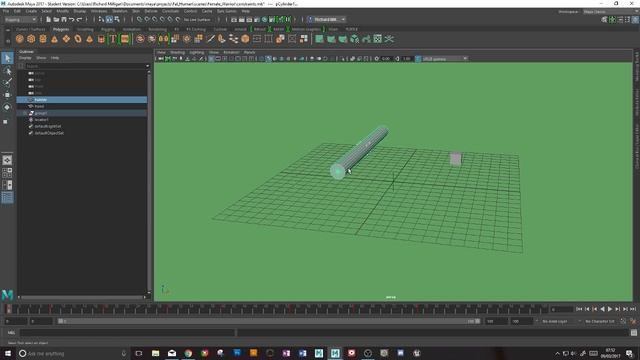
Task: Click the time slider ruler
Action: [278, 309]
